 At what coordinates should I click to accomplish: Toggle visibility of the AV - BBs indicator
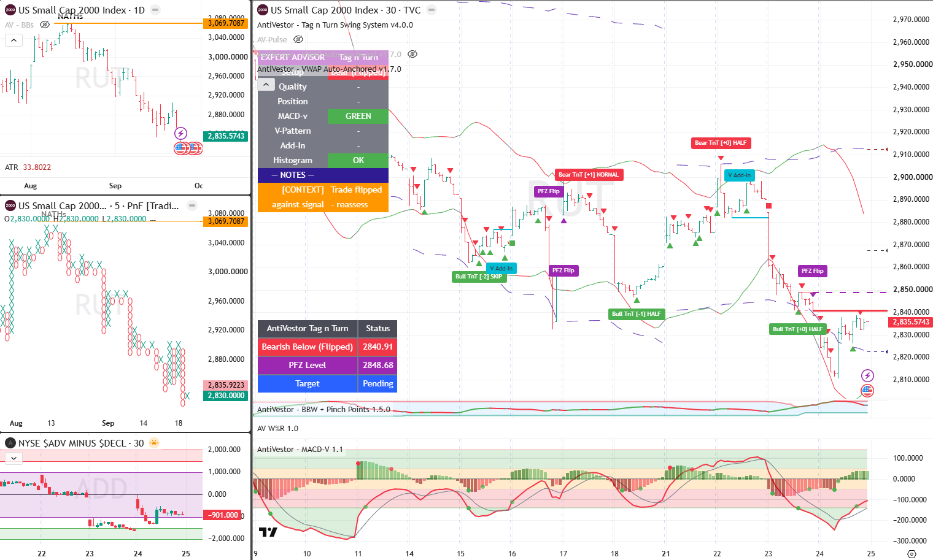point(45,25)
